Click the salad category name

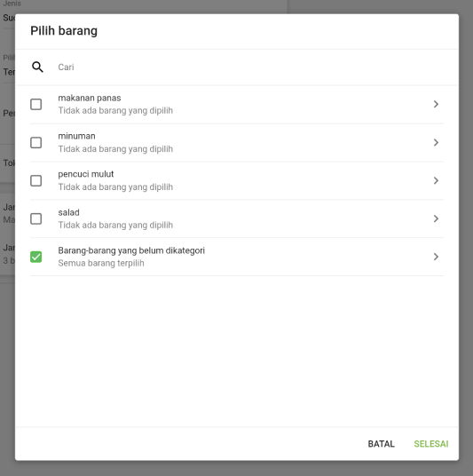coord(69,212)
